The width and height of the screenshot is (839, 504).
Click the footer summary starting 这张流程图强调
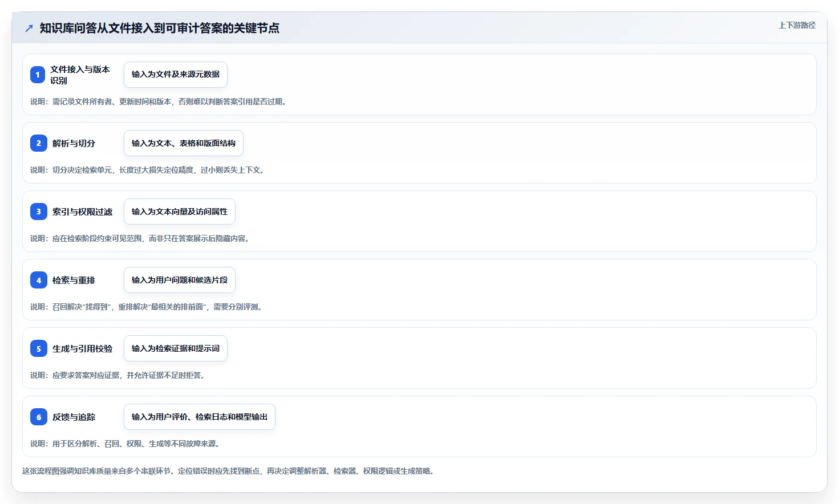point(229,471)
